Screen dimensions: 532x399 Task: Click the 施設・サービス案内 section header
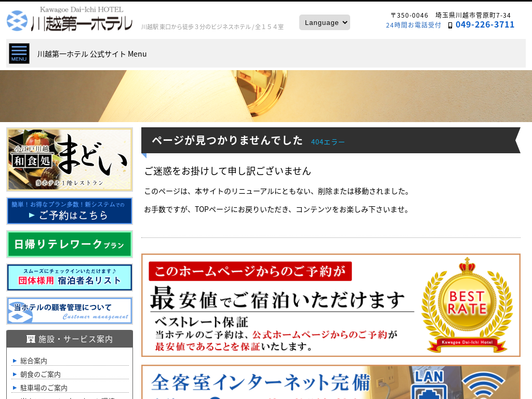click(70, 339)
